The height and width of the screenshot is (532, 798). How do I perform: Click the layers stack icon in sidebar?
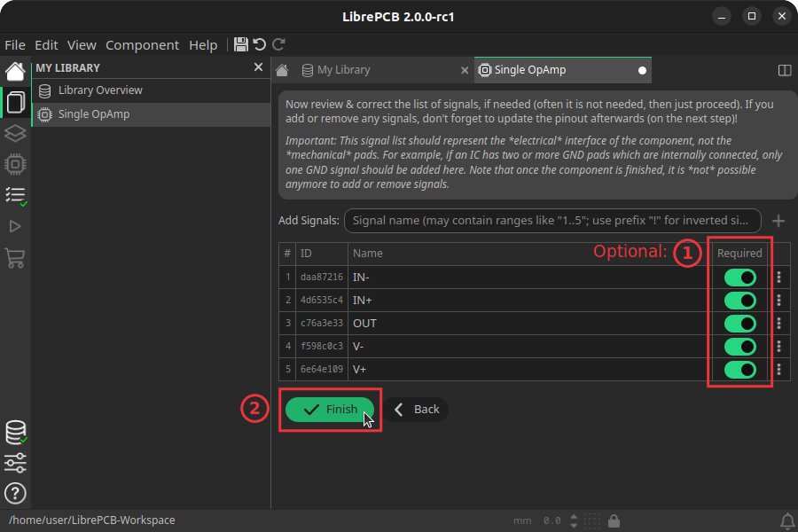coord(14,132)
